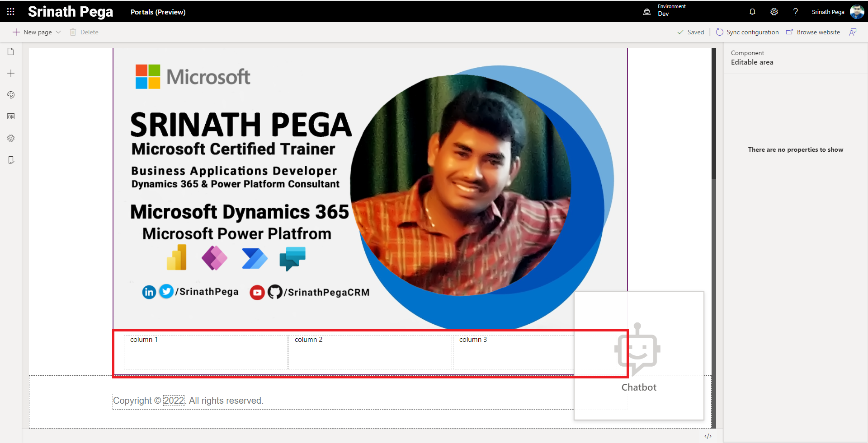Click the mobile device preview icon
This screenshot has height=443, width=868.
coord(11,160)
